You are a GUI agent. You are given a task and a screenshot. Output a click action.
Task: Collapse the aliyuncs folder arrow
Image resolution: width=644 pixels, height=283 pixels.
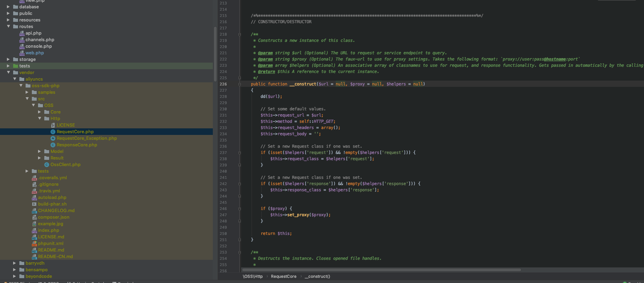coord(15,79)
